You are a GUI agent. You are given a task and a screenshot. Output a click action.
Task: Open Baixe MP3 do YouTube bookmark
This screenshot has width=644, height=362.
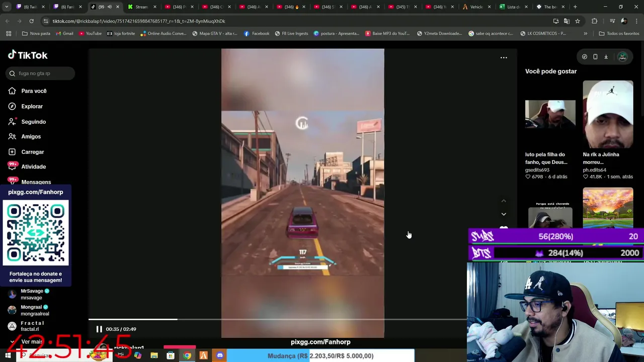387,34
